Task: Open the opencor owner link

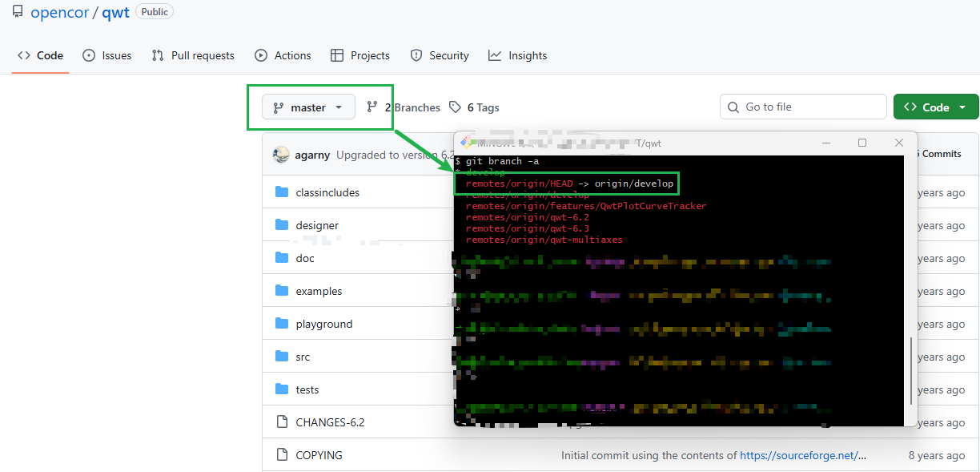Action: coord(59,13)
